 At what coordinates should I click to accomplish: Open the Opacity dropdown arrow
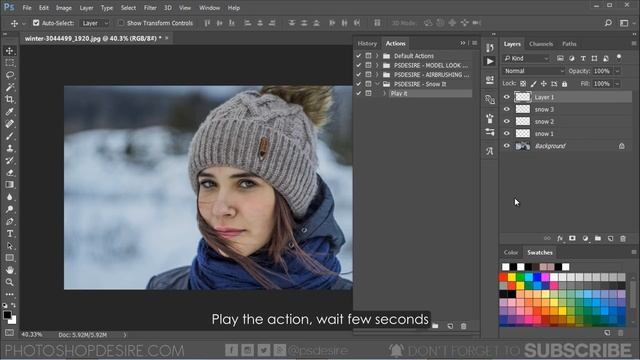tap(618, 71)
